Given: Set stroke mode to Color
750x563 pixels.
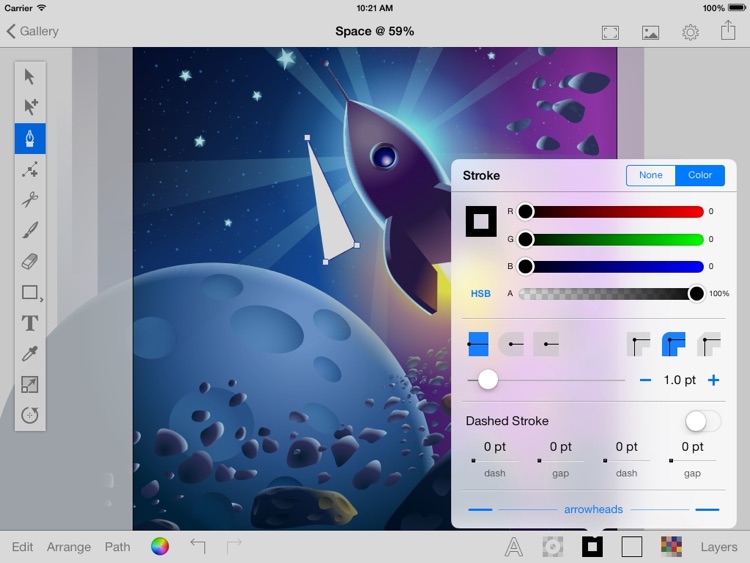Looking at the screenshot, I should pos(700,175).
